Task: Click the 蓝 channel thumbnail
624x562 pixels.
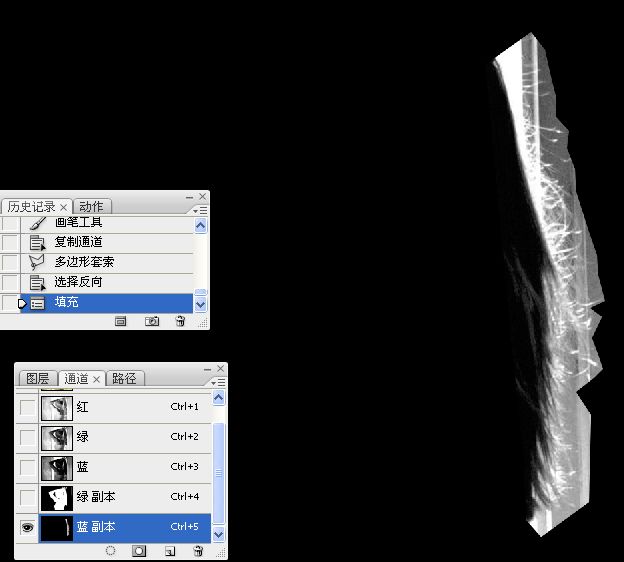Action: point(57,468)
